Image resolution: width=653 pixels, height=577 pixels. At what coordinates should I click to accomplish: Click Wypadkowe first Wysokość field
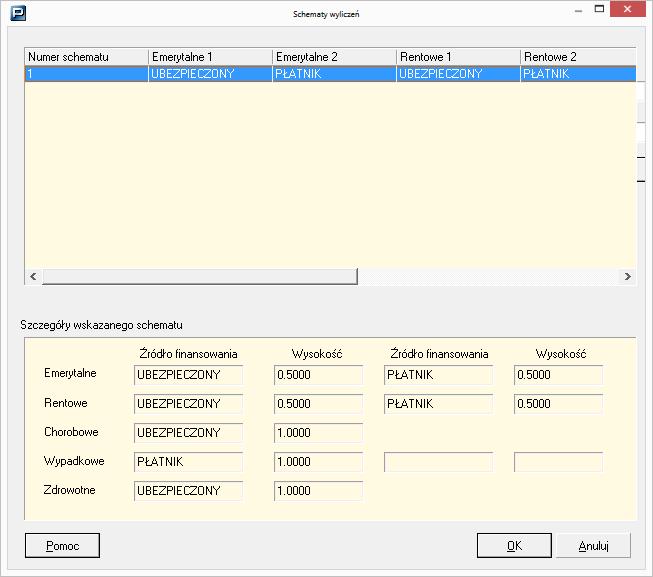point(318,462)
